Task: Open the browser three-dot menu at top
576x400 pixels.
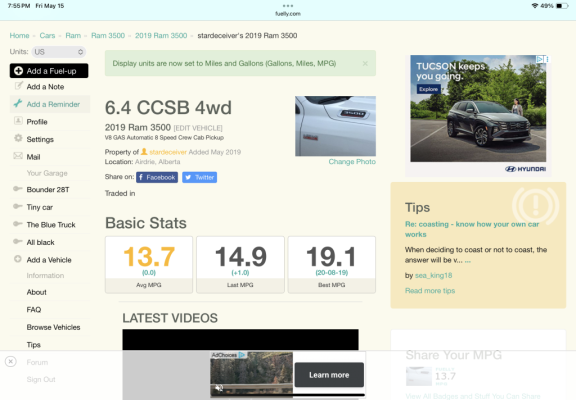Action: (288, 6)
